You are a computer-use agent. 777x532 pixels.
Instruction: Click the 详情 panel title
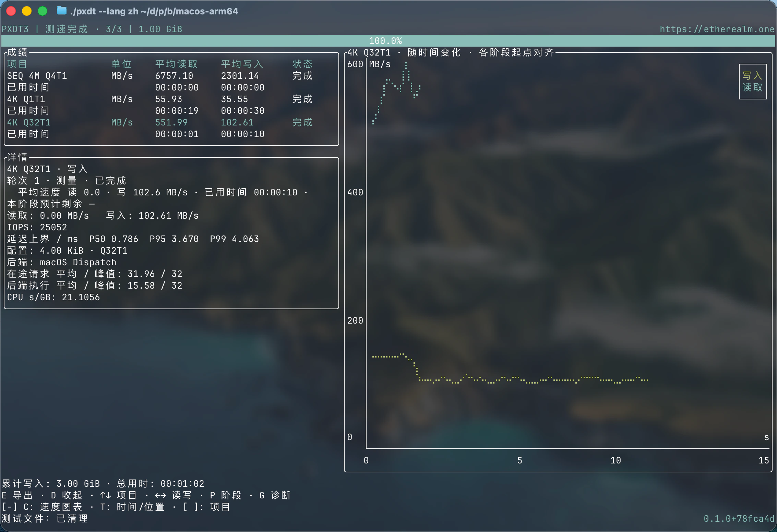pos(17,157)
